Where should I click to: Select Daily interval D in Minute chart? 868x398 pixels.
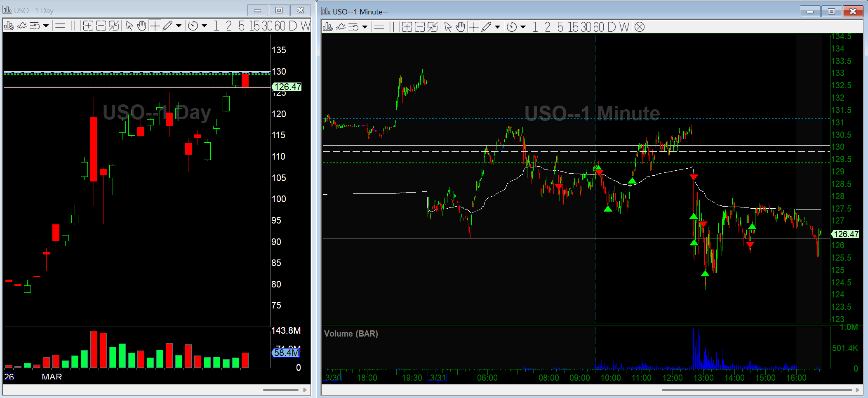612,27
